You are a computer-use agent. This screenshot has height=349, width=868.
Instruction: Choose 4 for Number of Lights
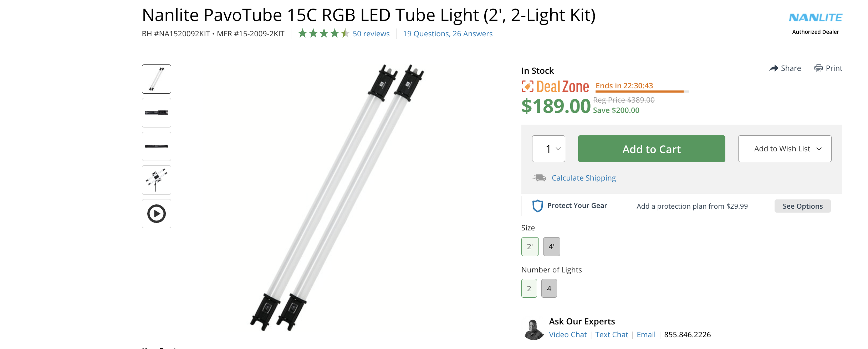(549, 288)
